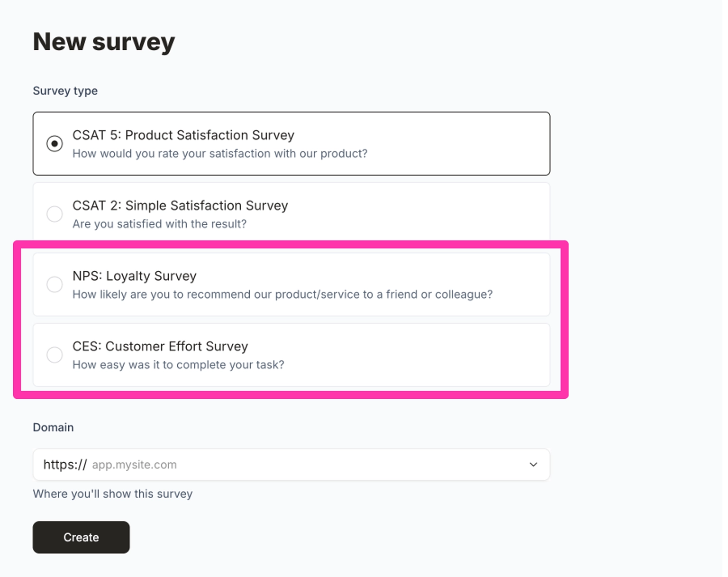The height and width of the screenshot is (577, 728).
Task: Select the CES Customer Effort radio button
Action: tap(55, 355)
